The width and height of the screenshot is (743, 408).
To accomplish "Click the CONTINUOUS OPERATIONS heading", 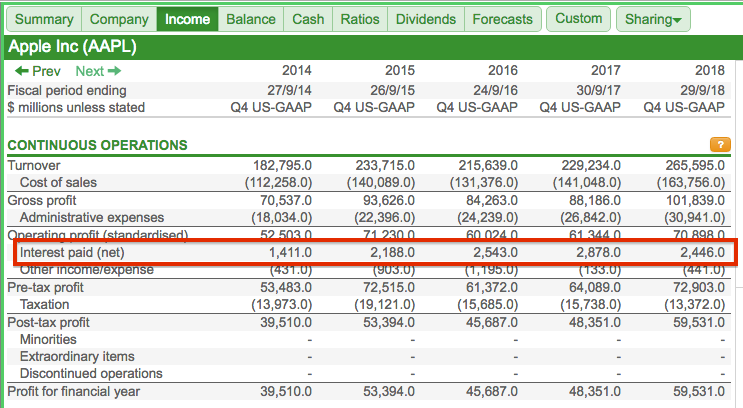I will pos(98,145).
